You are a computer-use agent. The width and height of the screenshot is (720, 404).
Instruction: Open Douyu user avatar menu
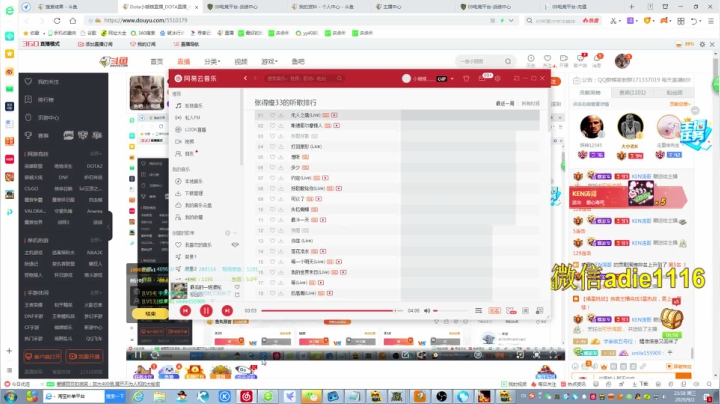[622, 61]
